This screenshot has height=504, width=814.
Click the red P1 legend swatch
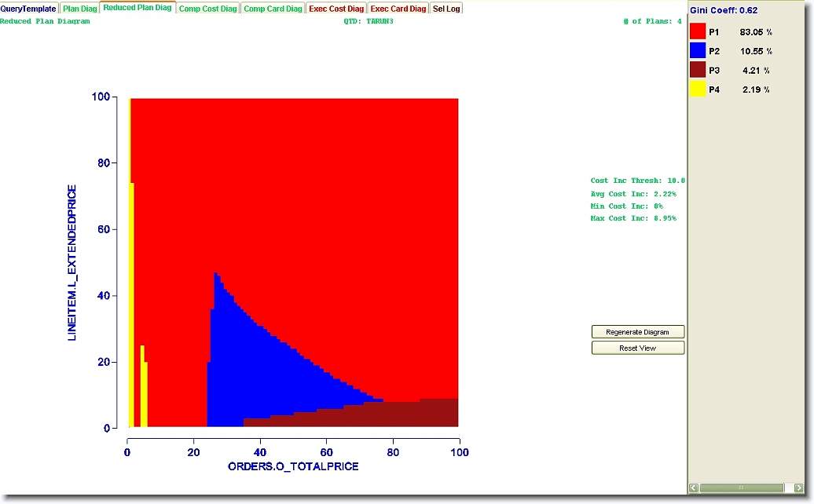(x=698, y=32)
